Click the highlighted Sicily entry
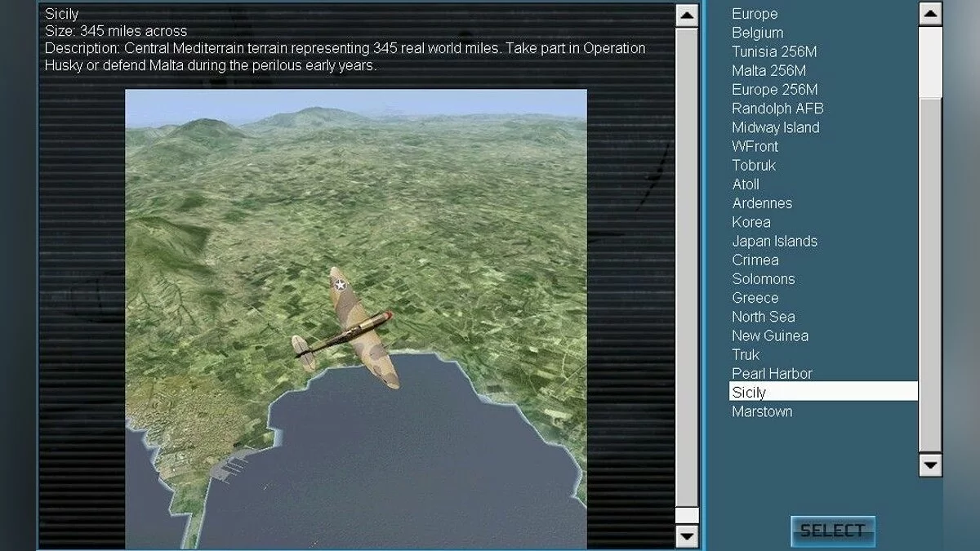The image size is (980, 551). [823, 392]
